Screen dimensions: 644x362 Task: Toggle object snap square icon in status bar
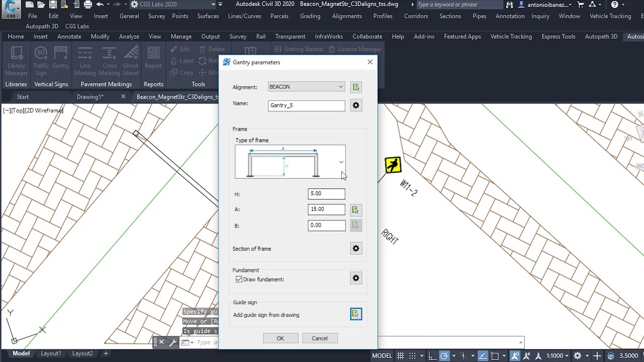[x=495, y=355]
